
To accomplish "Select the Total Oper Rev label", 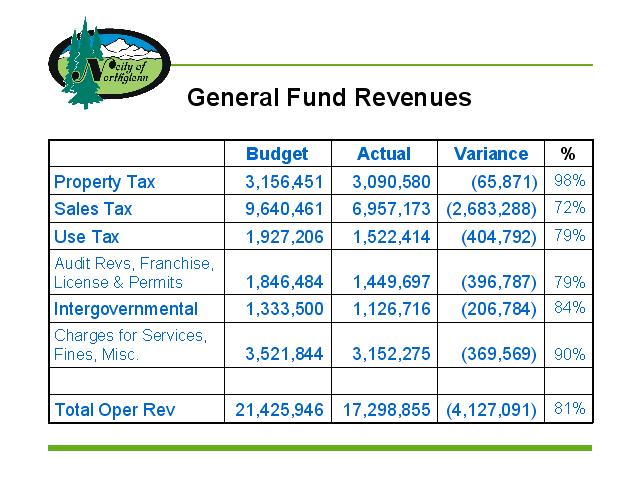I will [x=113, y=409].
